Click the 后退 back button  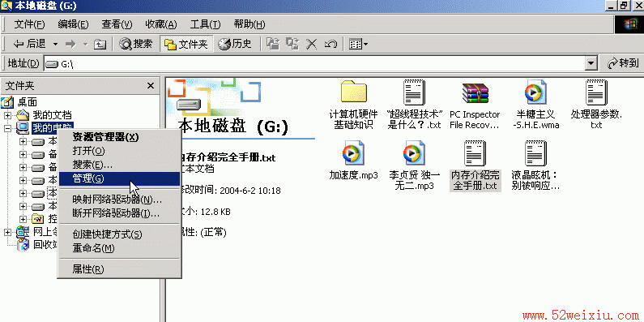(x=30, y=44)
